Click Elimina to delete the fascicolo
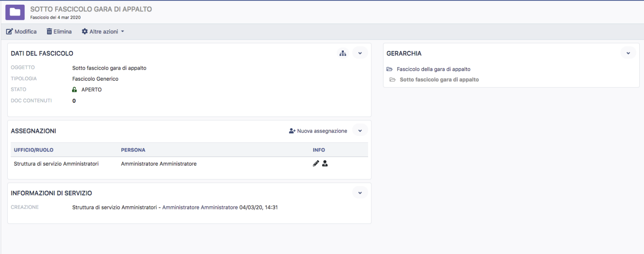This screenshot has height=254, width=644. (x=59, y=31)
